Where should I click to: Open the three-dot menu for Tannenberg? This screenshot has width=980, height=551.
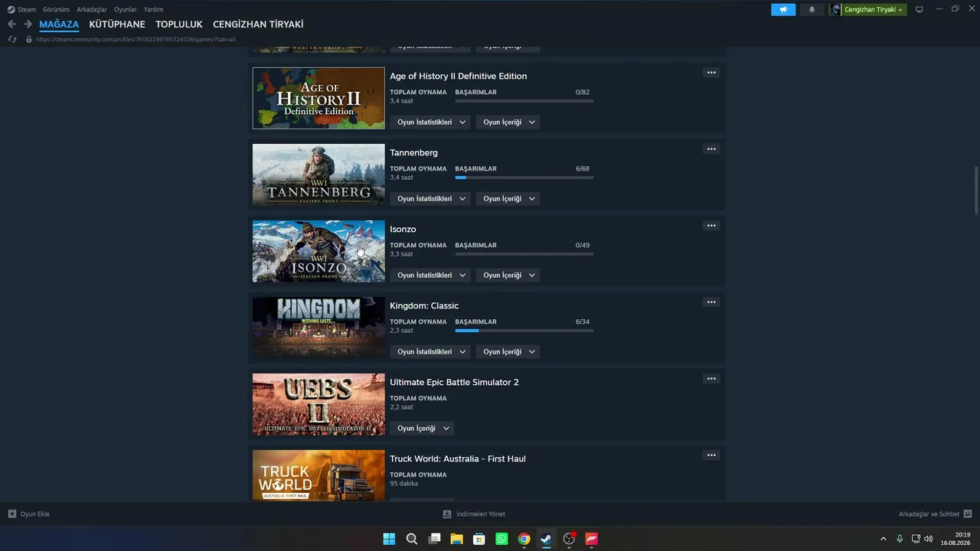[x=711, y=149]
